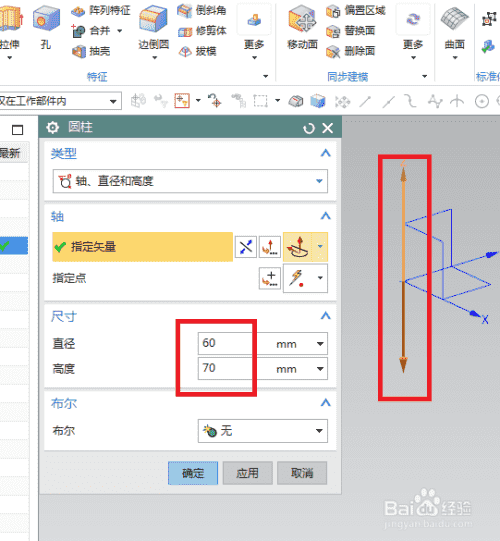Click the inferred point icon
The width and height of the screenshot is (500, 541).
pyautogui.click(x=297, y=278)
